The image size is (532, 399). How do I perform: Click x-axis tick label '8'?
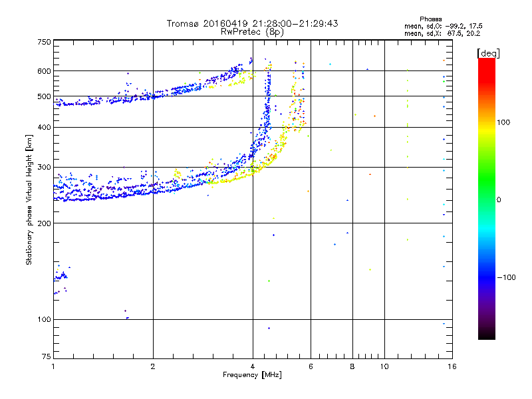coord(352,366)
